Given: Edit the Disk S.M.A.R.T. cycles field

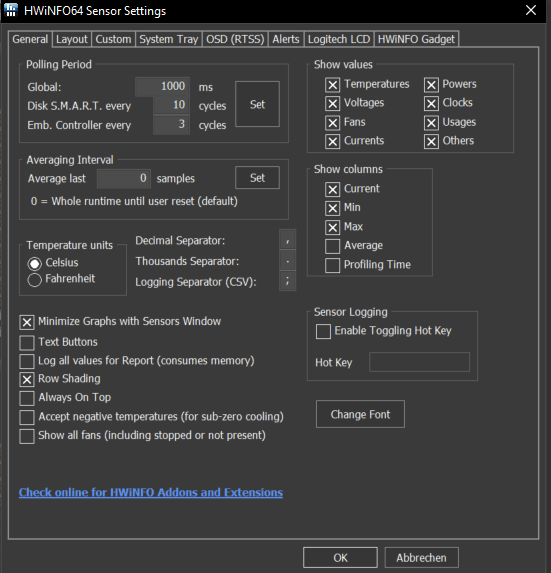Looking at the screenshot, I should point(171,105).
